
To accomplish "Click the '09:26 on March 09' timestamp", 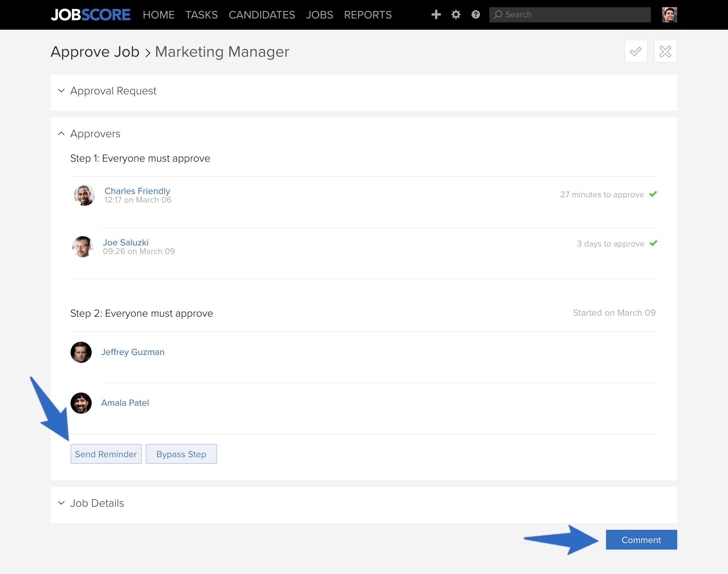I will [139, 251].
